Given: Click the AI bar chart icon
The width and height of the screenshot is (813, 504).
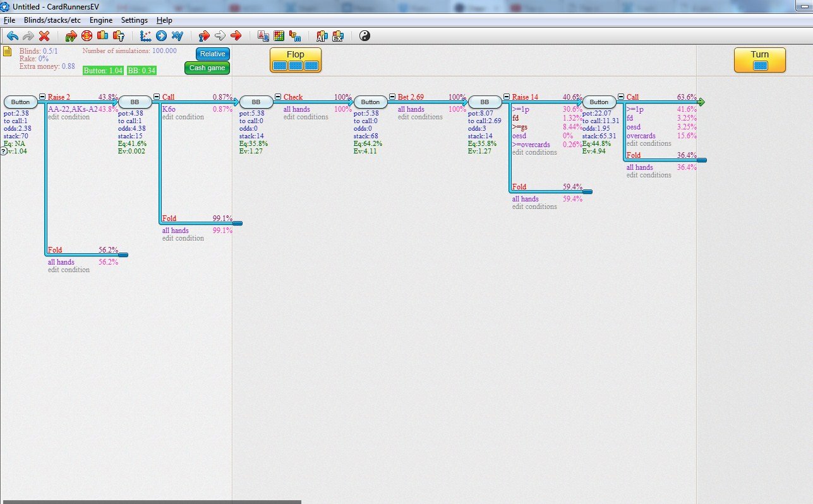Looking at the screenshot, I should pos(322,36).
